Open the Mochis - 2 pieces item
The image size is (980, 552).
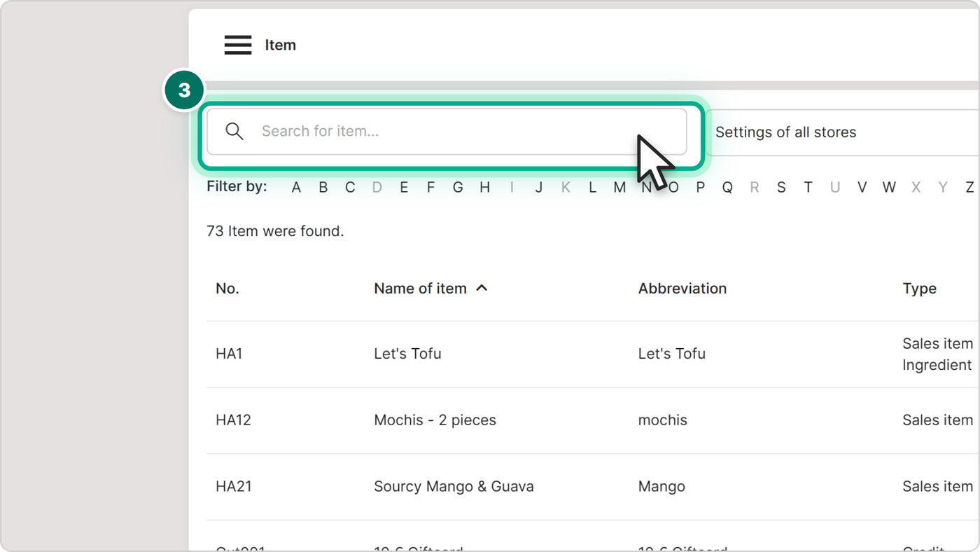435,420
